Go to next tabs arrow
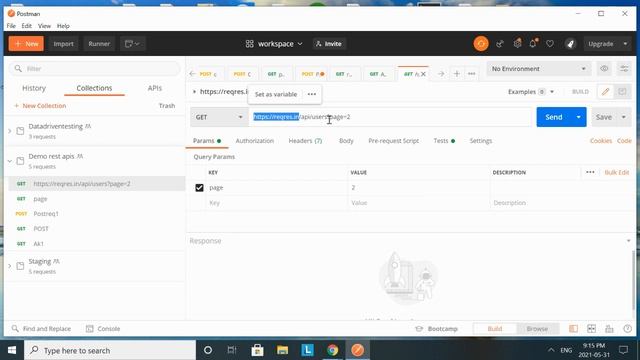This screenshot has width=640, height=360. coord(441,74)
